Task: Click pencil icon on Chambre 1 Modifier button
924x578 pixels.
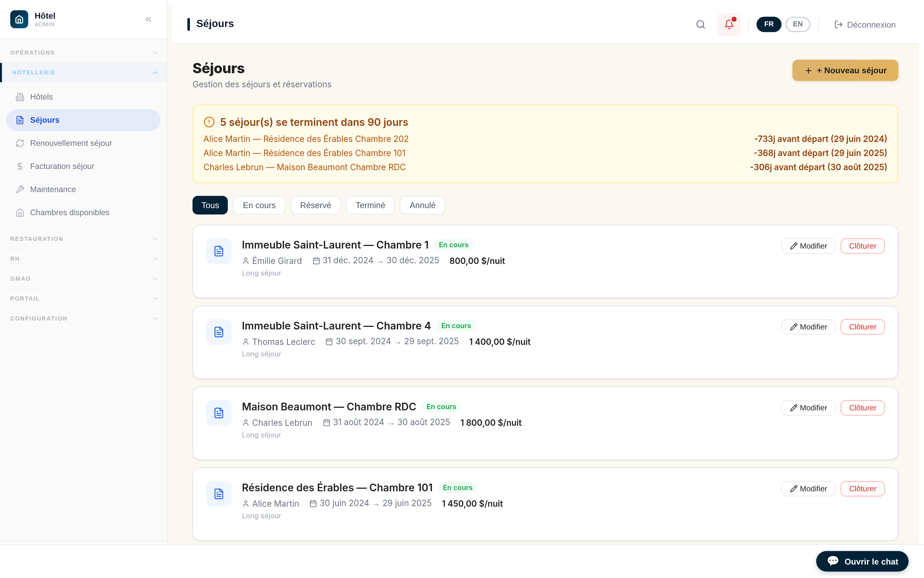Action: tap(793, 246)
